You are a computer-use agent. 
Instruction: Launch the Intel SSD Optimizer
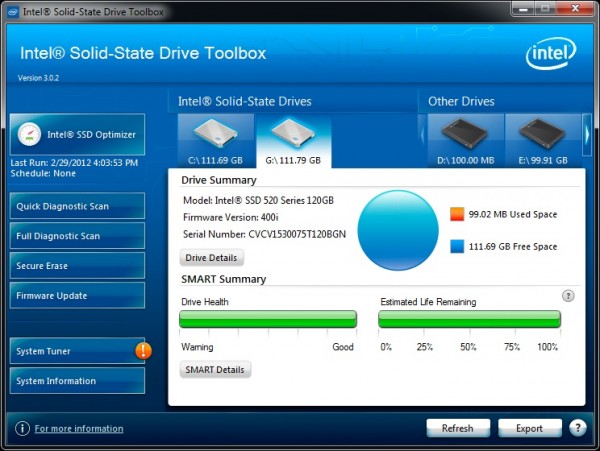point(77,134)
